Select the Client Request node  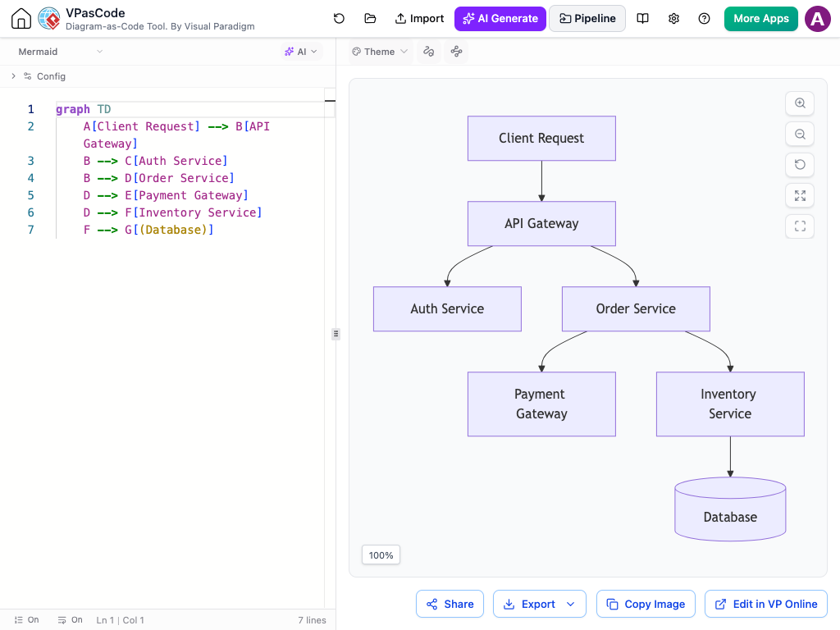pyautogui.click(x=541, y=138)
